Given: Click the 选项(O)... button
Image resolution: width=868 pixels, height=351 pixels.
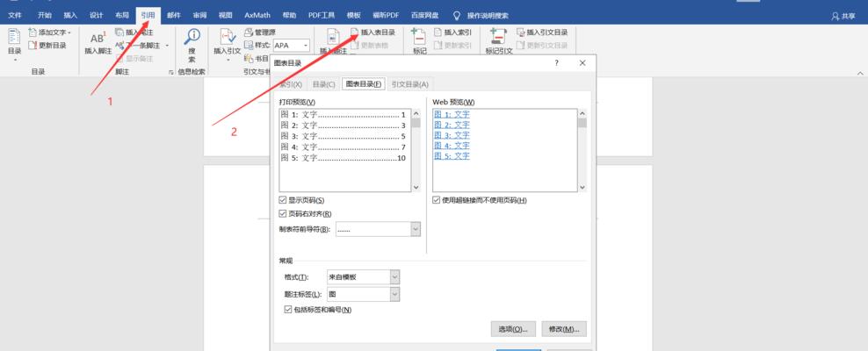Looking at the screenshot, I should point(513,329).
